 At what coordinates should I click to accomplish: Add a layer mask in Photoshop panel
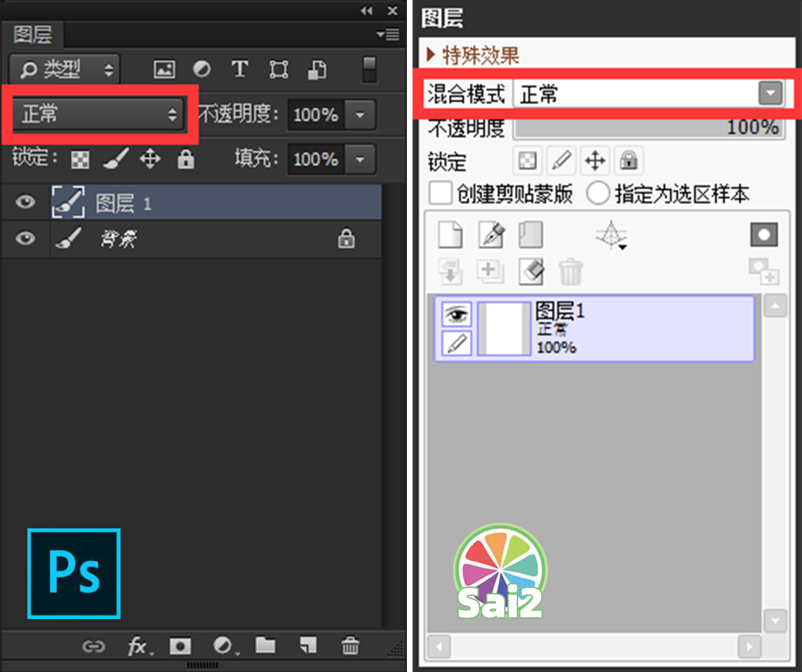coord(180,646)
